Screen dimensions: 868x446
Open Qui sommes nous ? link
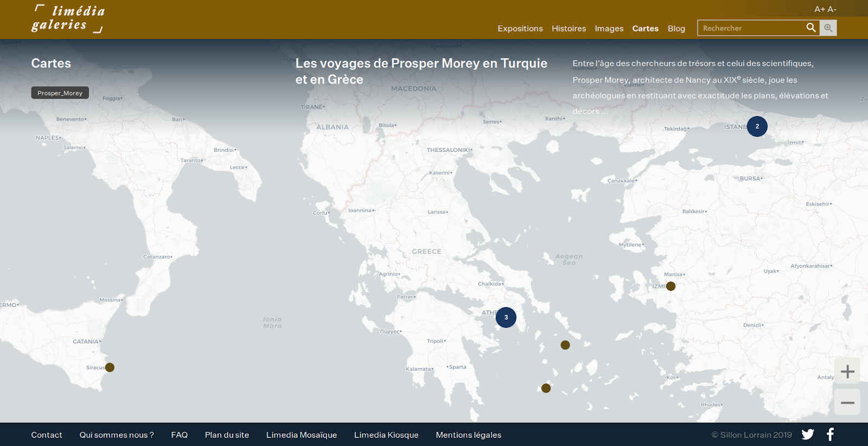click(117, 435)
